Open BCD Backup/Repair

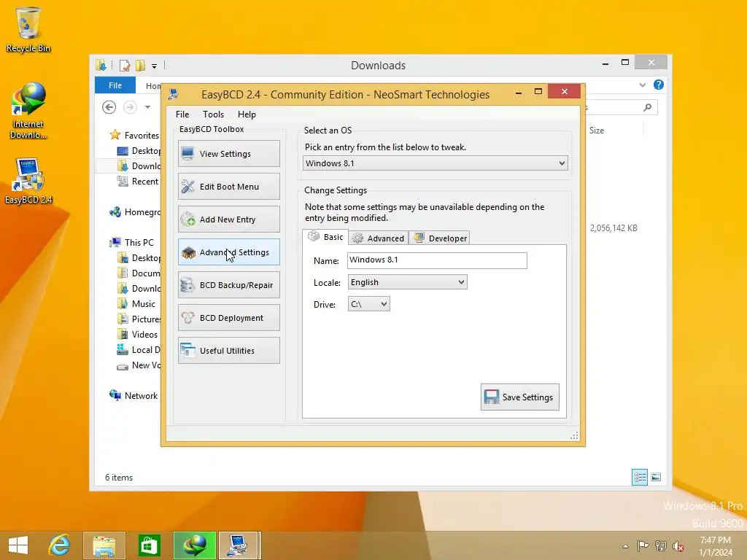tap(228, 285)
